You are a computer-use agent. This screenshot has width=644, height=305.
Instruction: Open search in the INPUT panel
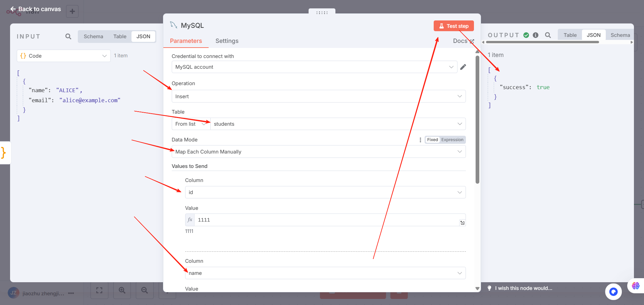coord(68,36)
